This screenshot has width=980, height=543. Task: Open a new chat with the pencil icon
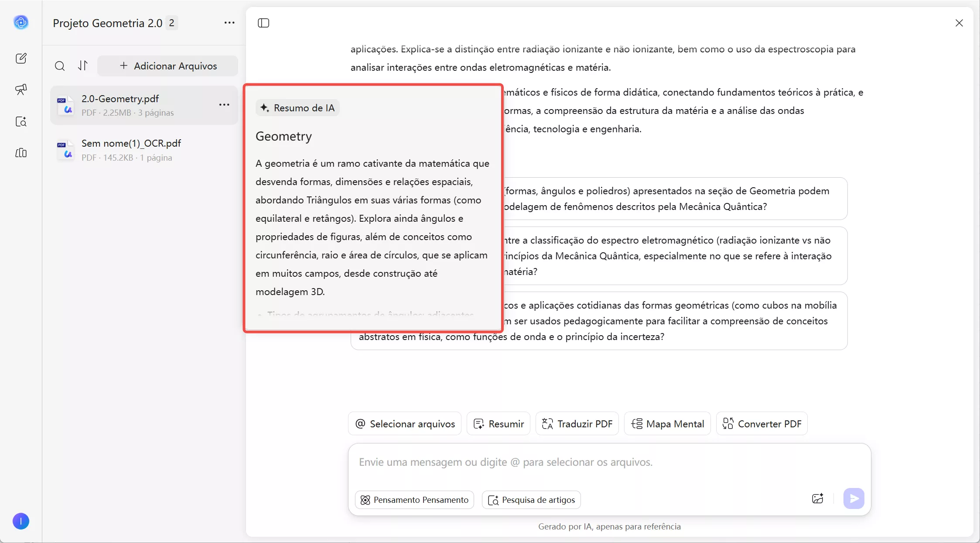pyautogui.click(x=20, y=58)
